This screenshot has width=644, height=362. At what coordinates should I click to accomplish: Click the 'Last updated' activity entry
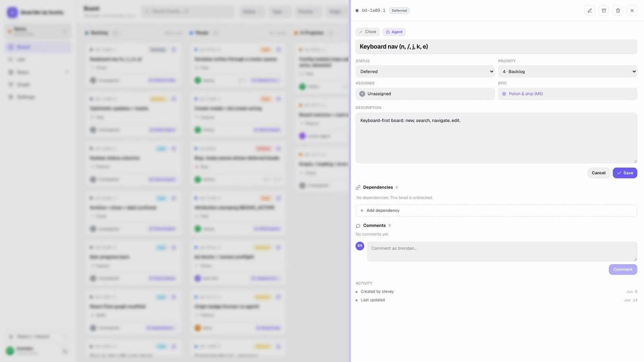coord(373,300)
